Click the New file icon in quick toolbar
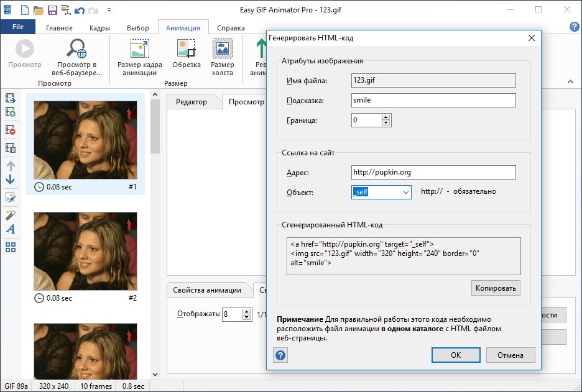 (24, 10)
